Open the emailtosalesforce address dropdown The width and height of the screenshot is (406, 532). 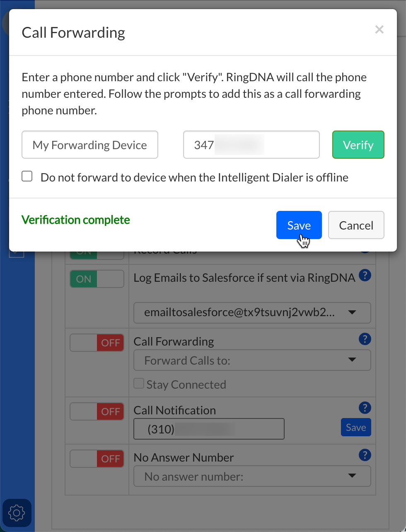pos(252,312)
